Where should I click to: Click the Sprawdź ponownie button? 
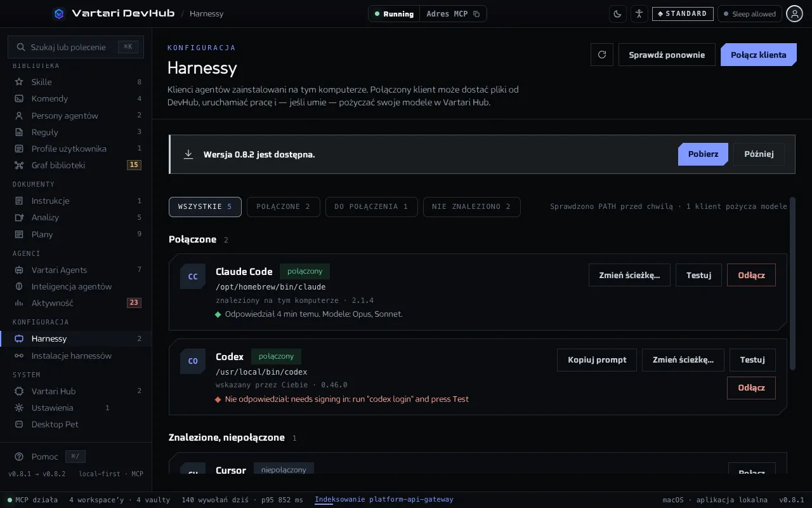(667, 55)
